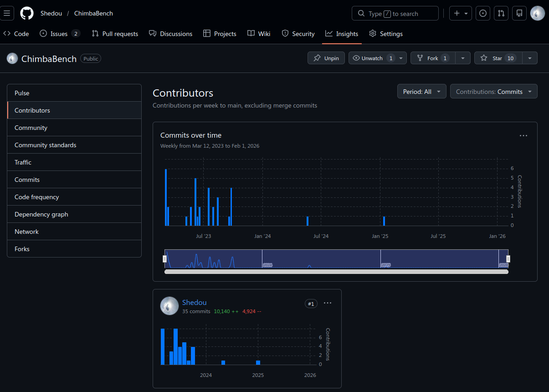549x392 pixels.
Task: Click the GitHub logo home icon
Action: coord(27,13)
